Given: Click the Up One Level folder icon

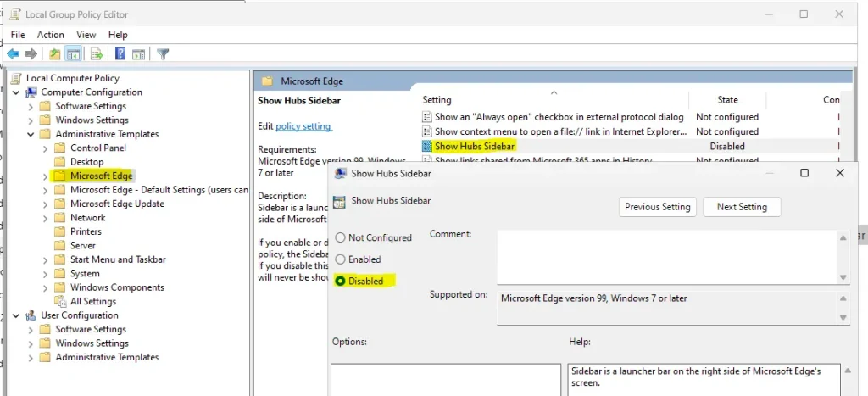Looking at the screenshot, I should click(x=55, y=54).
